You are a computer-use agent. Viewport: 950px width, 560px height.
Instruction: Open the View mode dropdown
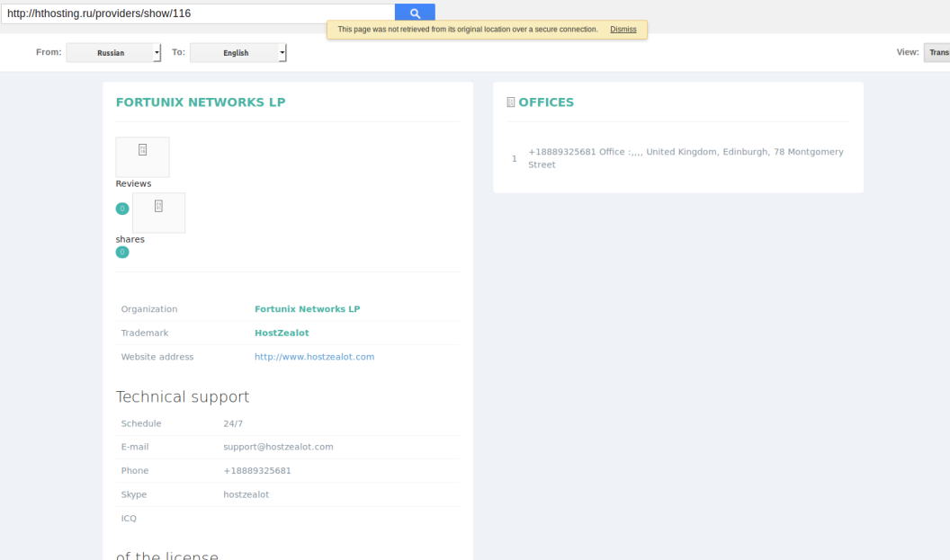[x=937, y=52]
